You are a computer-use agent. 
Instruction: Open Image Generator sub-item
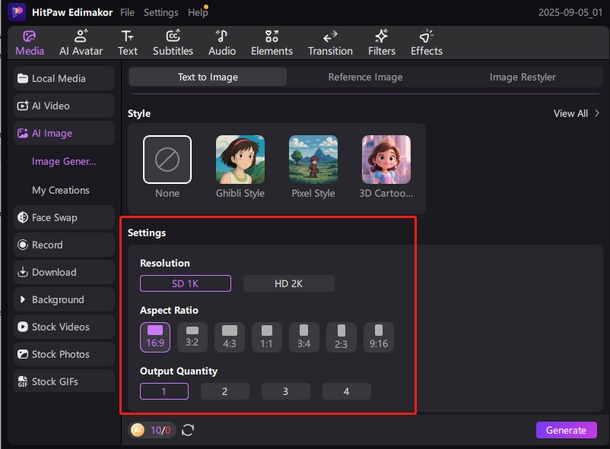pos(64,161)
